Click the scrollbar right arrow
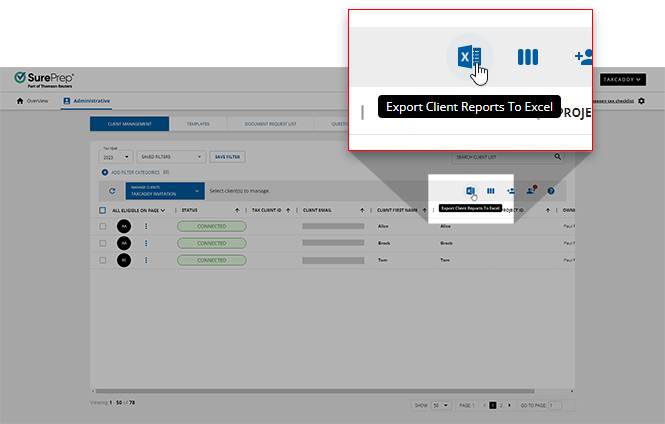665x424 pixels. [572, 391]
